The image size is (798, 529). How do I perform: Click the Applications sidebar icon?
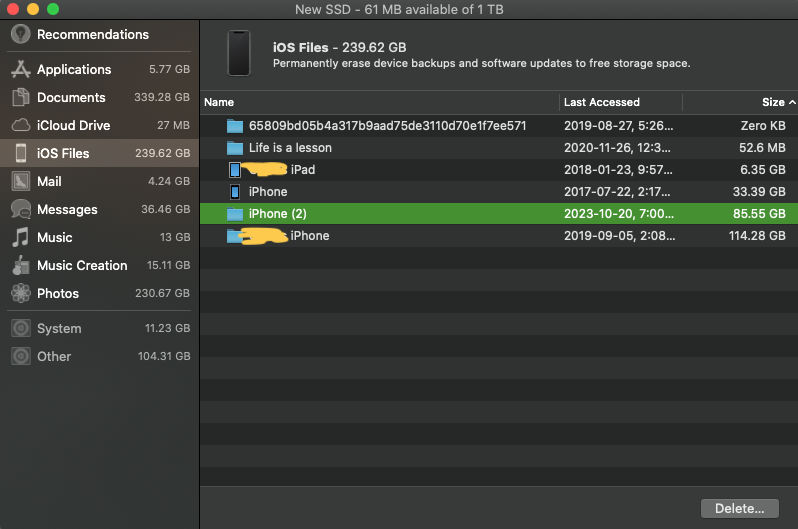click(x=20, y=69)
